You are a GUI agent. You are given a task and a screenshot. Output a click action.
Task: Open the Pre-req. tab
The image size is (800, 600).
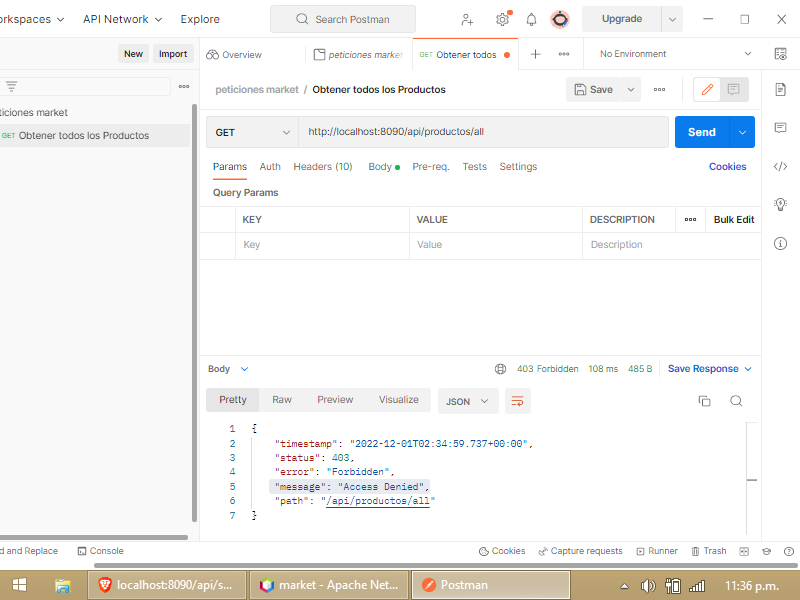pos(431,167)
